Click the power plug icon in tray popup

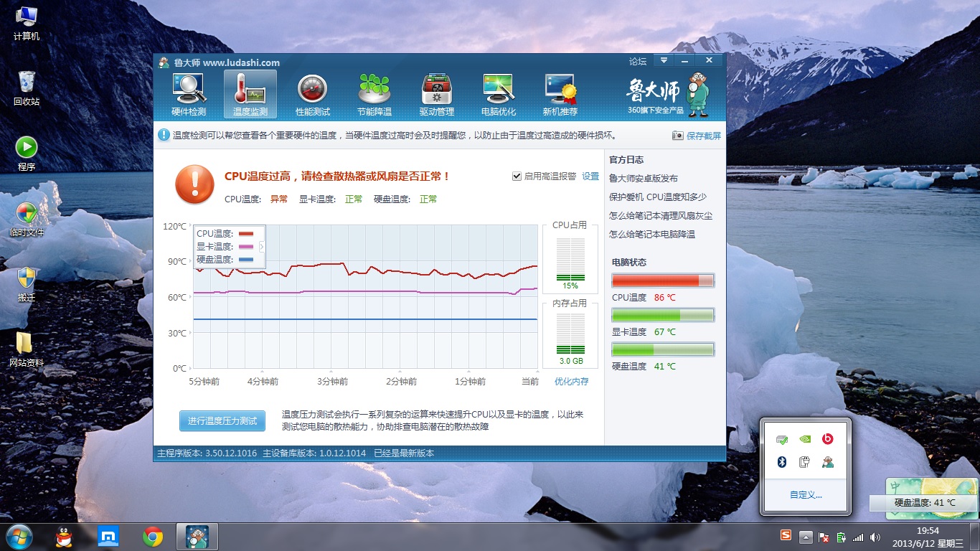coord(805,461)
